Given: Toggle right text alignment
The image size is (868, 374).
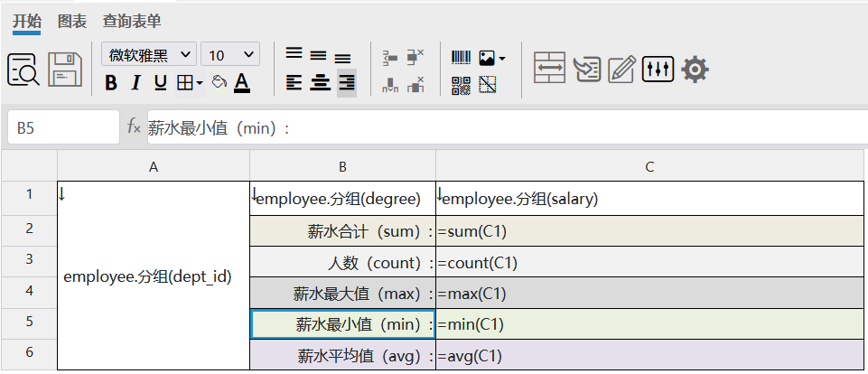Looking at the screenshot, I should [347, 83].
